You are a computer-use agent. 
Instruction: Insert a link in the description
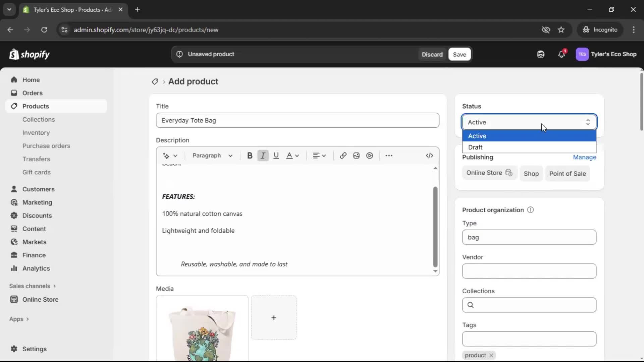point(342,155)
